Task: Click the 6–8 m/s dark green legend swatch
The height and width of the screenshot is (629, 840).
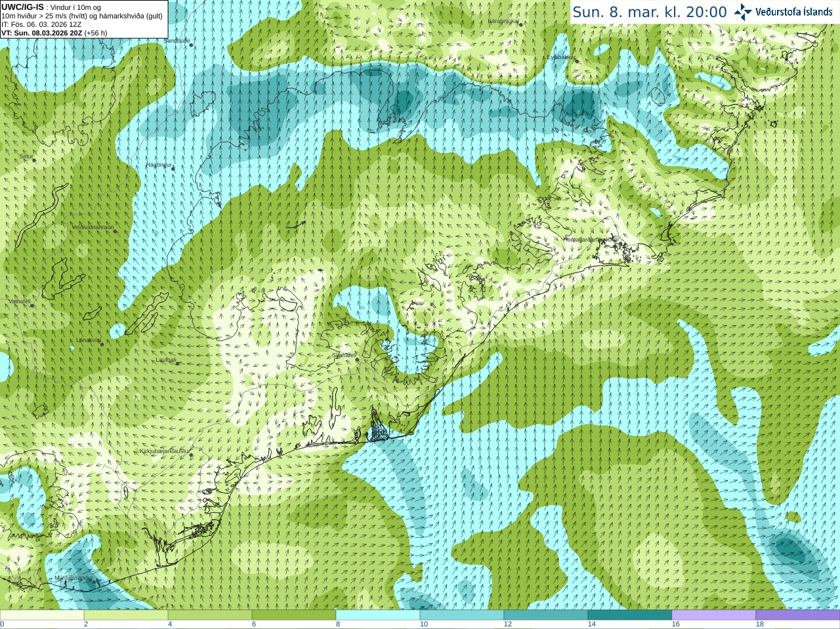Action: tap(294, 615)
